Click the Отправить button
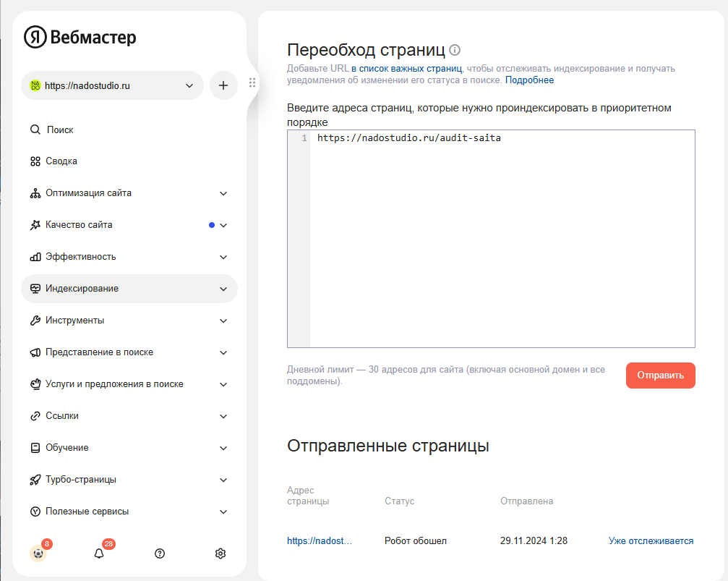The width and height of the screenshot is (728, 581). 660,375
